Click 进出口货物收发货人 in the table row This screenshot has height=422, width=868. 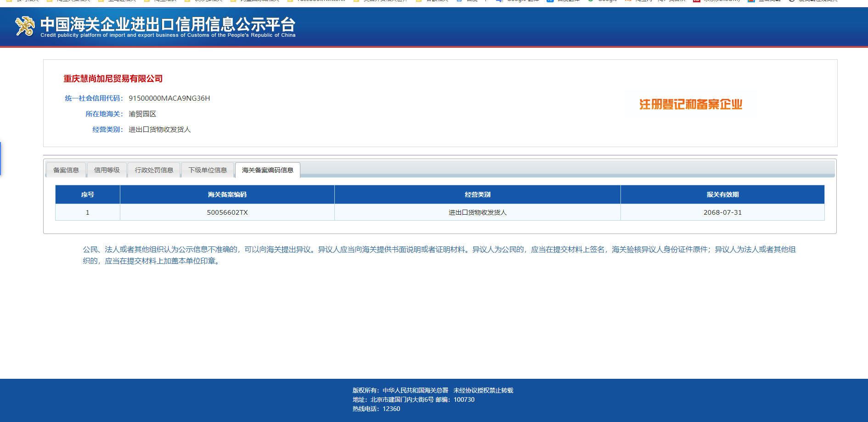[478, 212]
